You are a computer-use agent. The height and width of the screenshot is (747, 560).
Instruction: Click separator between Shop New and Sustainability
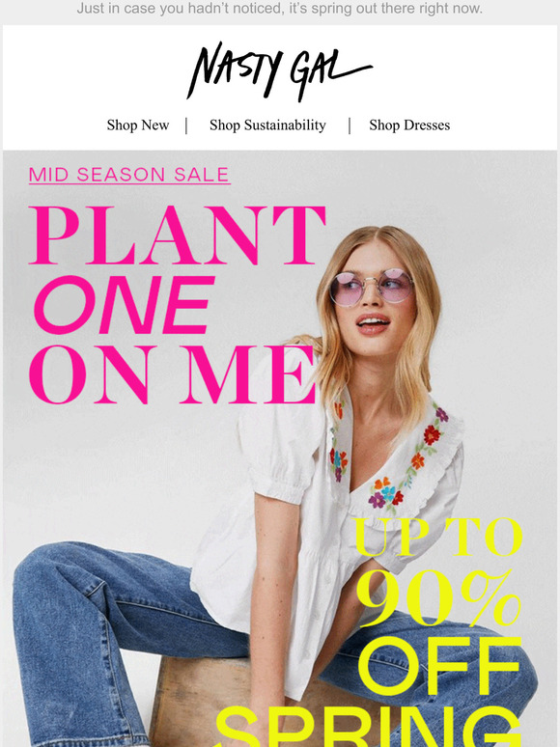point(186,125)
